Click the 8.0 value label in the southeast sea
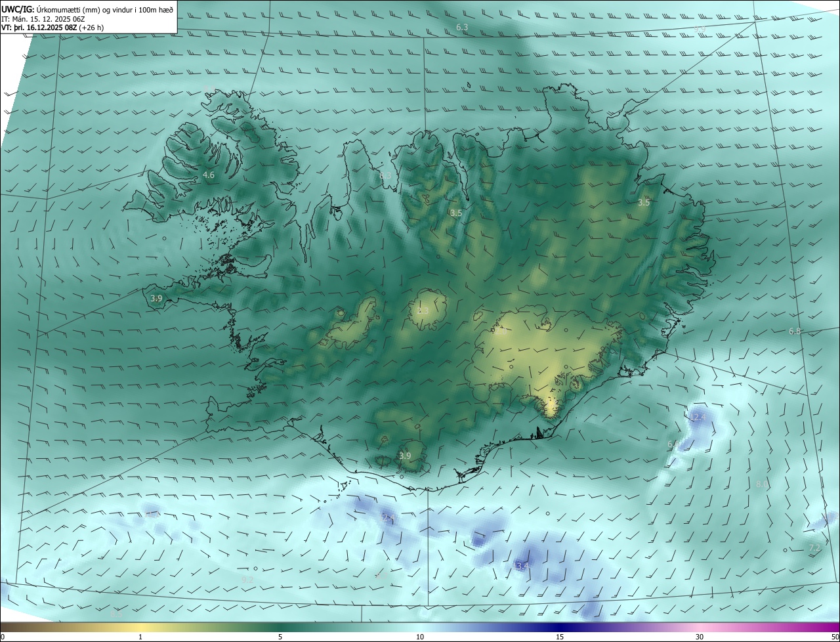 click(x=762, y=484)
